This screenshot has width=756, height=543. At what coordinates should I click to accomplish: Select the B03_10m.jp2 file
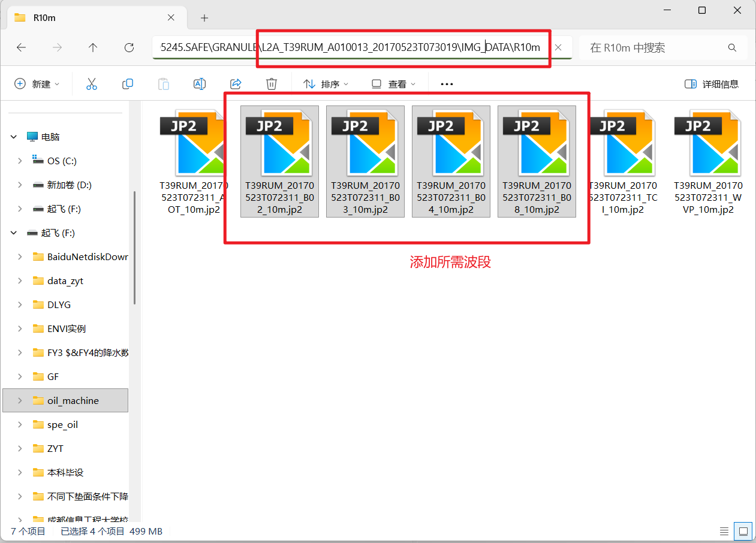click(365, 161)
